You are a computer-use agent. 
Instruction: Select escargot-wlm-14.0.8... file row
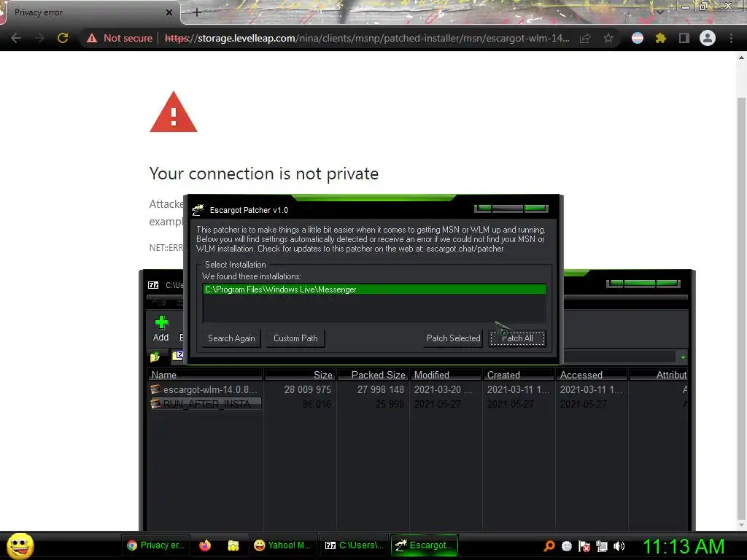tap(418, 389)
